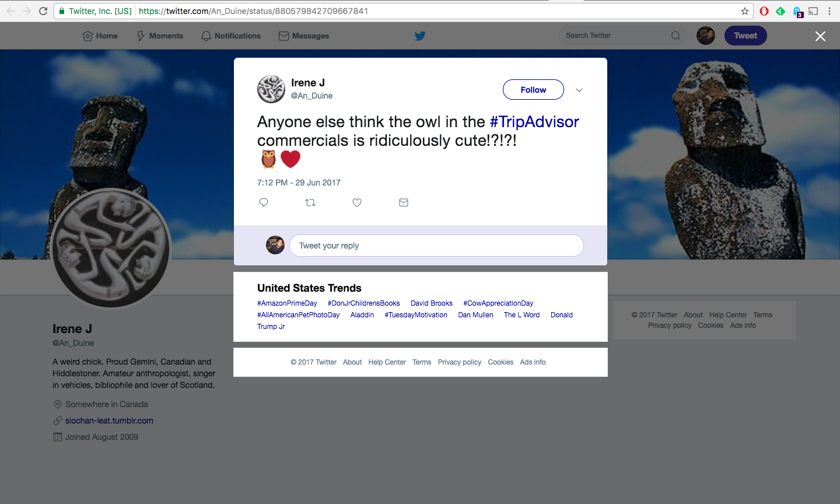
Task: Click Help Center in the overlay footer
Action: point(387,362)
